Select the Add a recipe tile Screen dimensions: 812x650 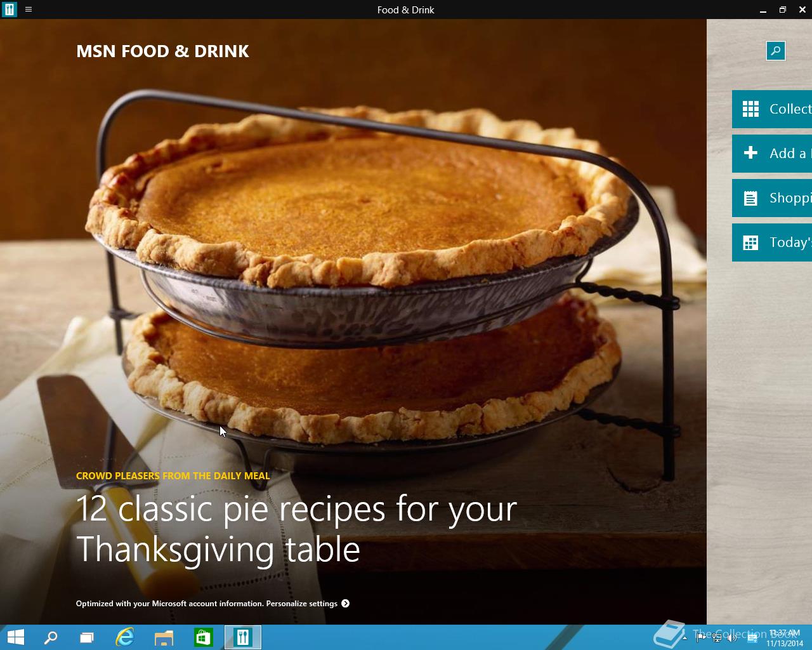point(772,154)
